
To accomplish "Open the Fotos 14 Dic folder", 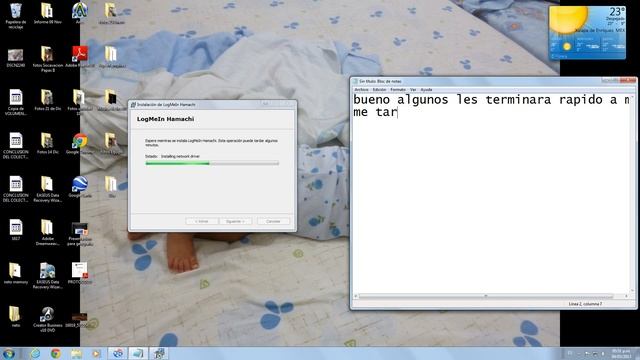I will coord(47,143).
